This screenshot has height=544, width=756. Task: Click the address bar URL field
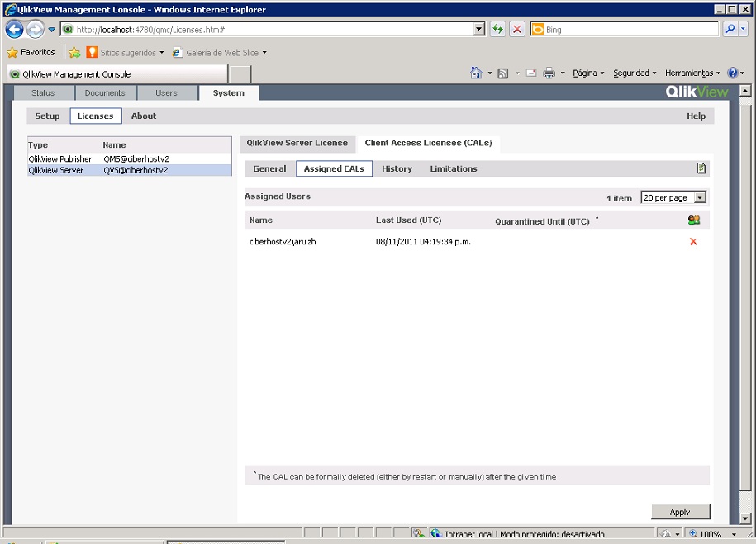point(267,30)
